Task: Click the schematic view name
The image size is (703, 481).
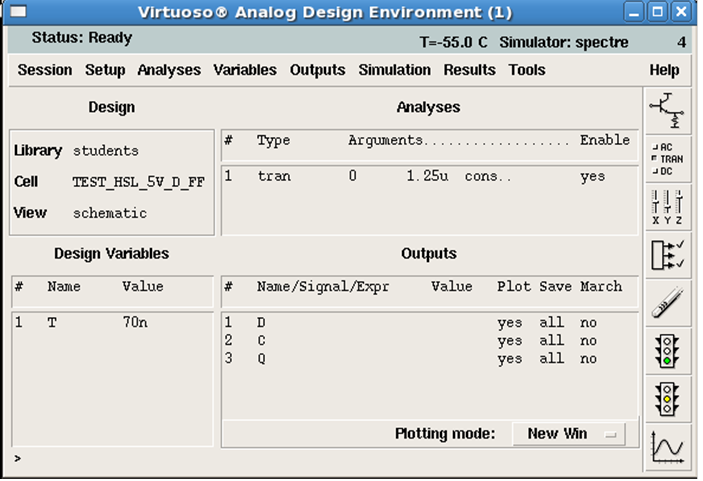Action: click(x=110, y=213)
